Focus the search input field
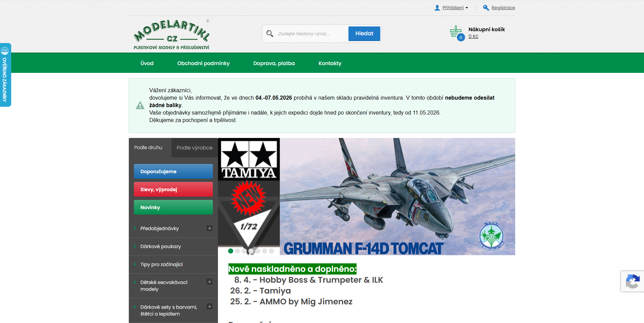Viewport: 644px width, 323px height. coord(312,34)
